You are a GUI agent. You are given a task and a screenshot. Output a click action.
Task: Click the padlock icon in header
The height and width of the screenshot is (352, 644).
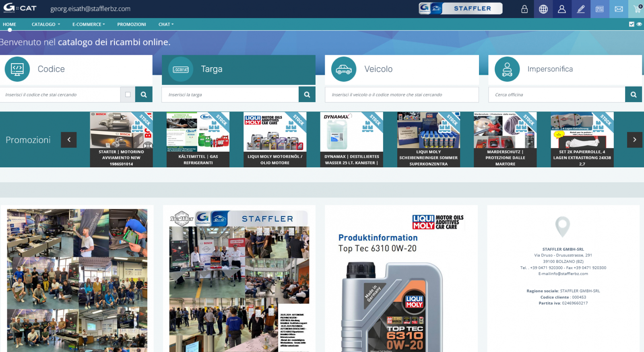tap(524, 9)
